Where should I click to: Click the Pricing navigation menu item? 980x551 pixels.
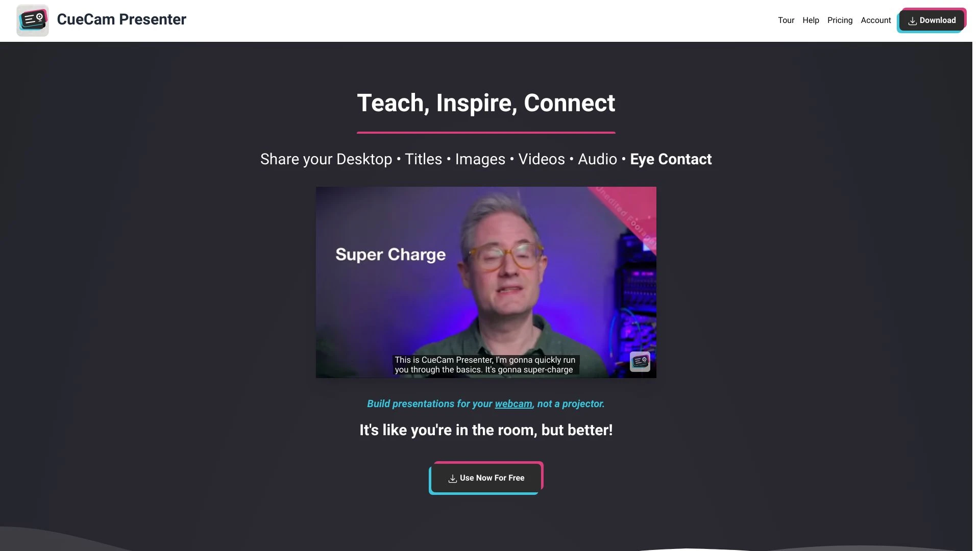[840, 20]
